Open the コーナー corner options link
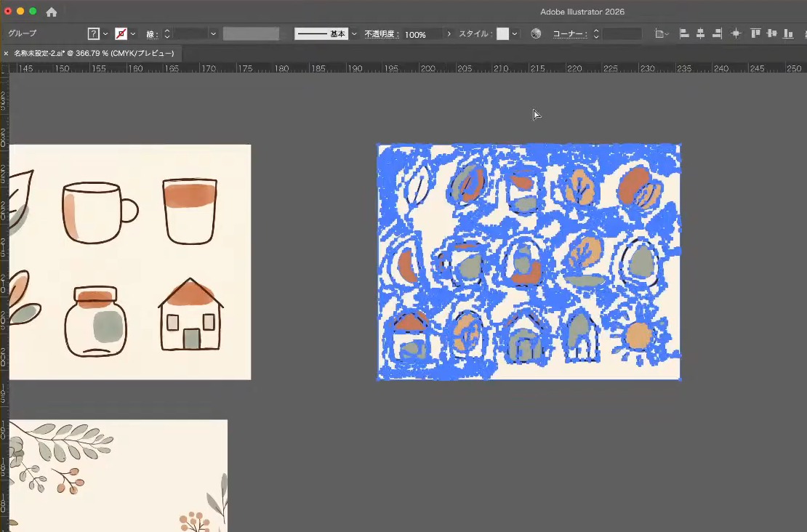This screenshot has height=532, width=807. tap(570, 34)
